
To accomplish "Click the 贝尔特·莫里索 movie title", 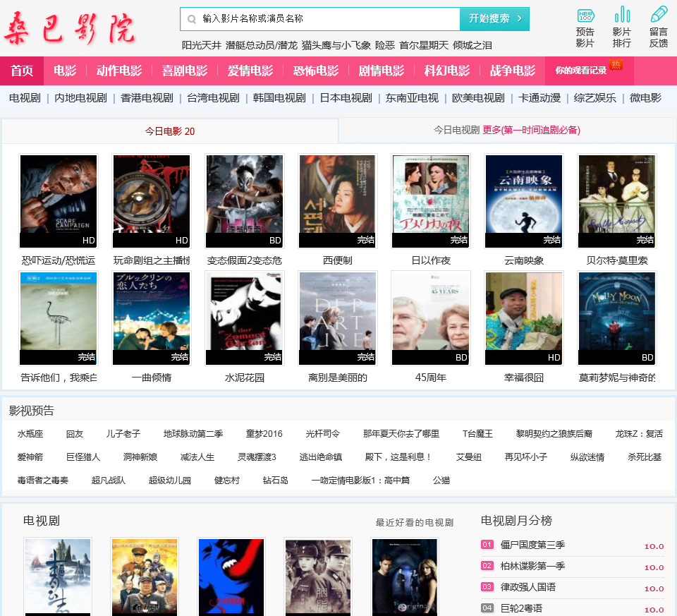I will [x=617, y=260].
